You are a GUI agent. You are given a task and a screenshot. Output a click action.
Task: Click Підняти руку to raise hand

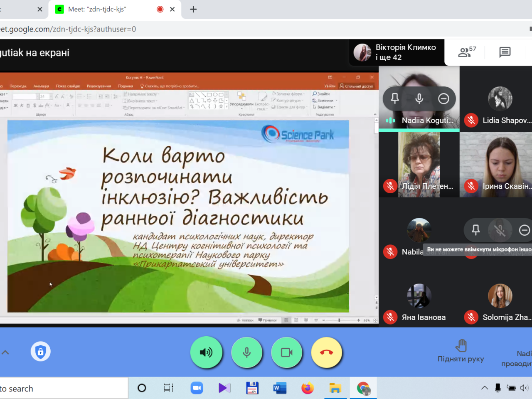click(x=461, y=351)
